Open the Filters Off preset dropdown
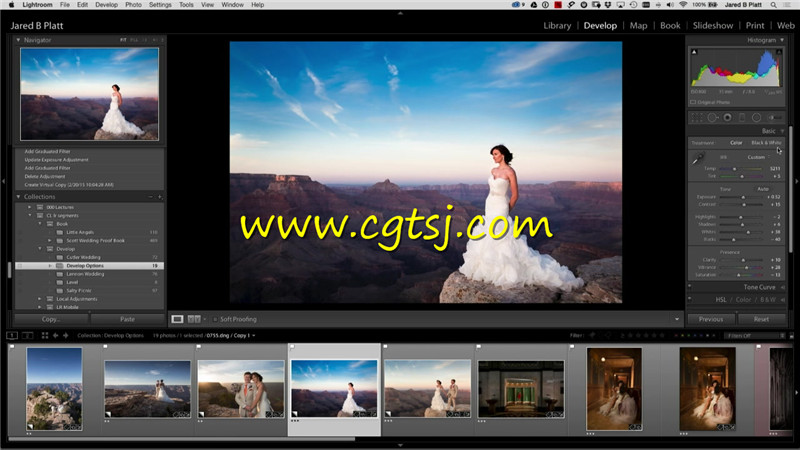This screenshot has height=450, width=800. pos(756,336)
